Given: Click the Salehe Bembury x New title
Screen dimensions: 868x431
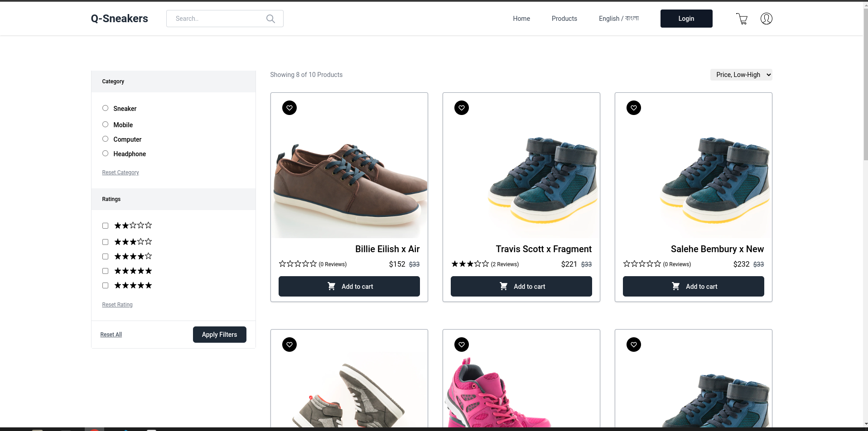Looking at the screenshot, I should click(x=717, y=249).
